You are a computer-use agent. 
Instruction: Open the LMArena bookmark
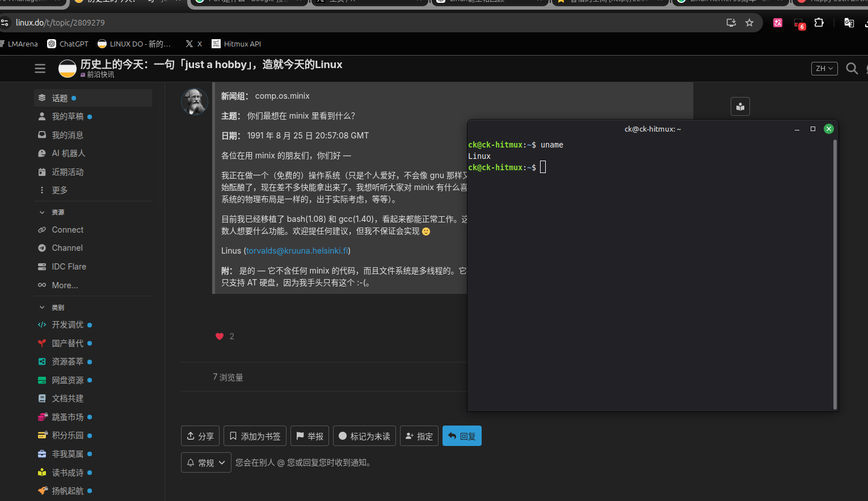pyautogui.click(x=19, y=44)
